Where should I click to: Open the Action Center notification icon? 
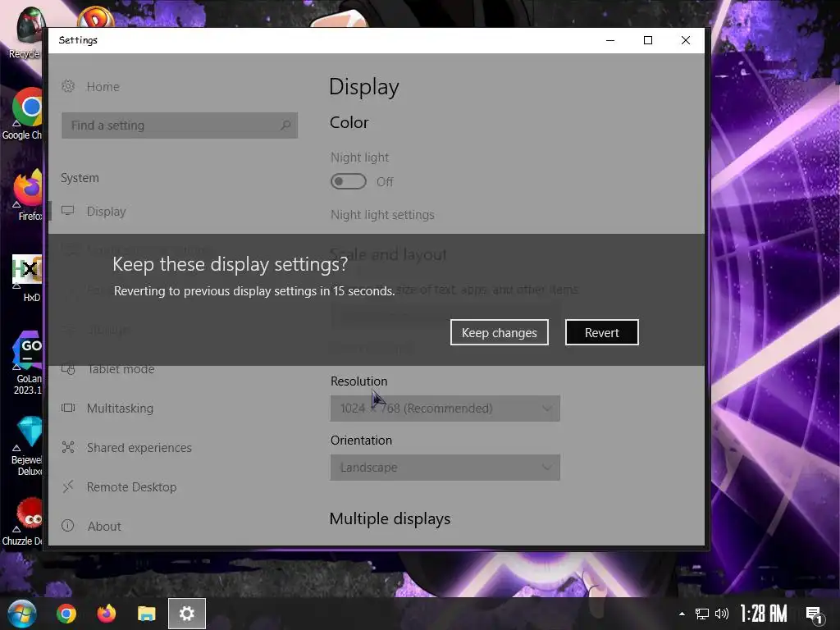[x=815, y=615]
